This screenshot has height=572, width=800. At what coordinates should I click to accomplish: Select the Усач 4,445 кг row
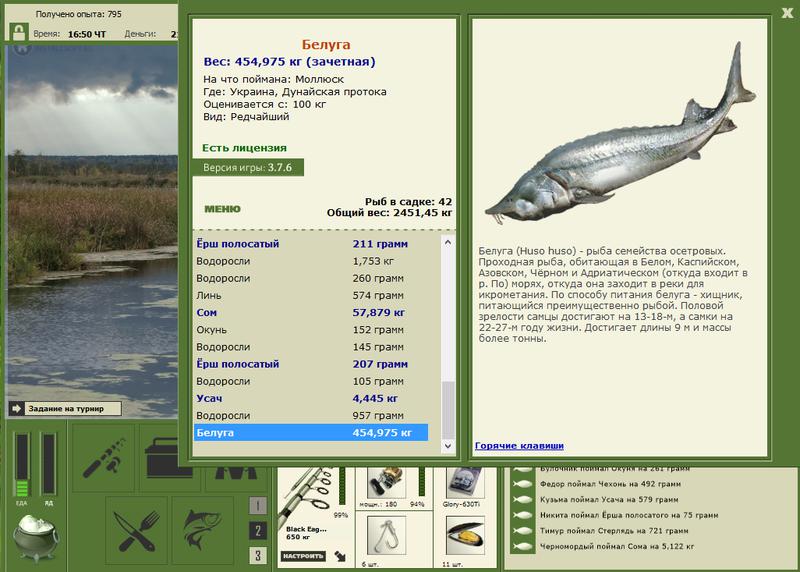(311, 399)
